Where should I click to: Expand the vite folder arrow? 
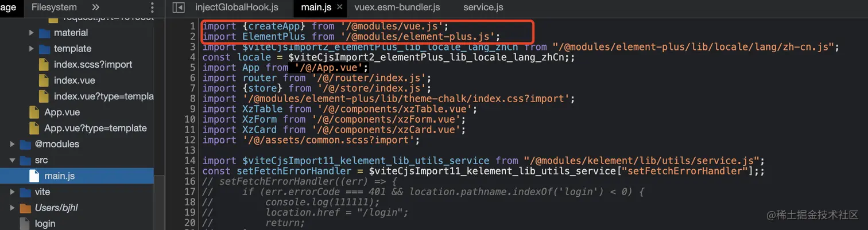click(12, 192)
